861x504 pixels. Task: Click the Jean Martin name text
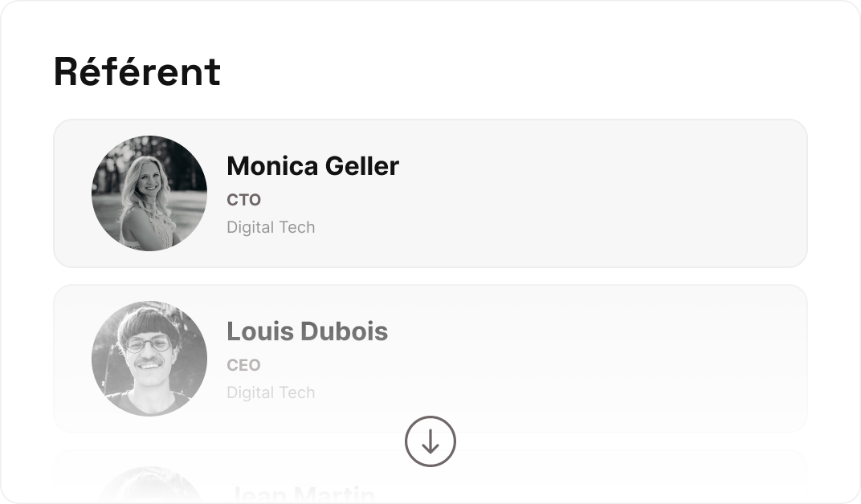304,494
